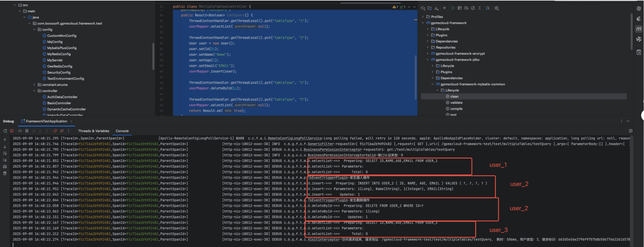Collapse the main folder in the project tree
Viewport: 644px width, 247px height.
click(x=20, y=11)
